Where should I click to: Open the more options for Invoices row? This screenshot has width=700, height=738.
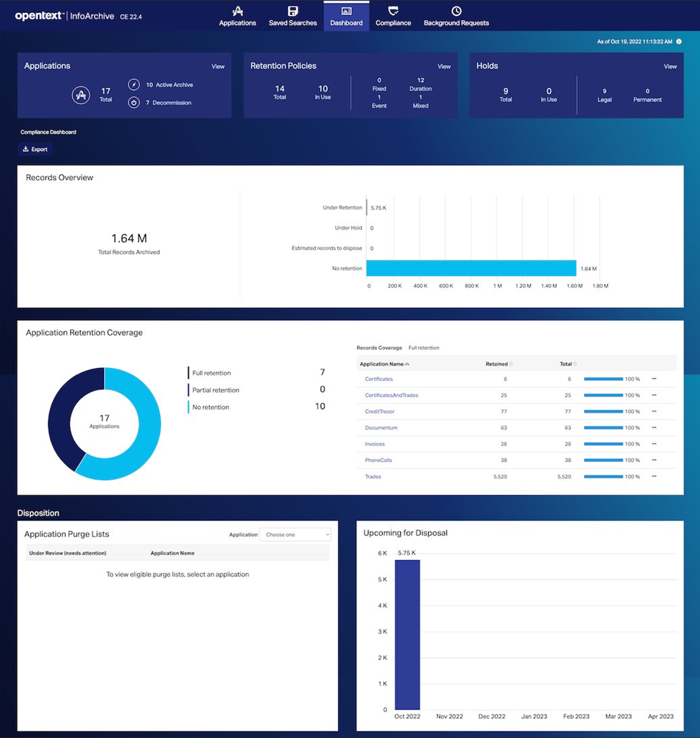pyautogui.click(x=654, y=444)
